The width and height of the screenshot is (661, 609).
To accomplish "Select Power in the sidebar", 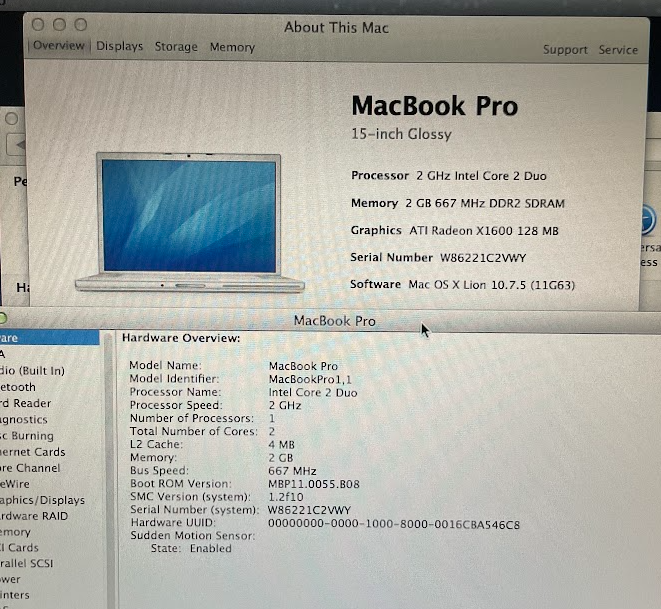I will tap(10, 579).
